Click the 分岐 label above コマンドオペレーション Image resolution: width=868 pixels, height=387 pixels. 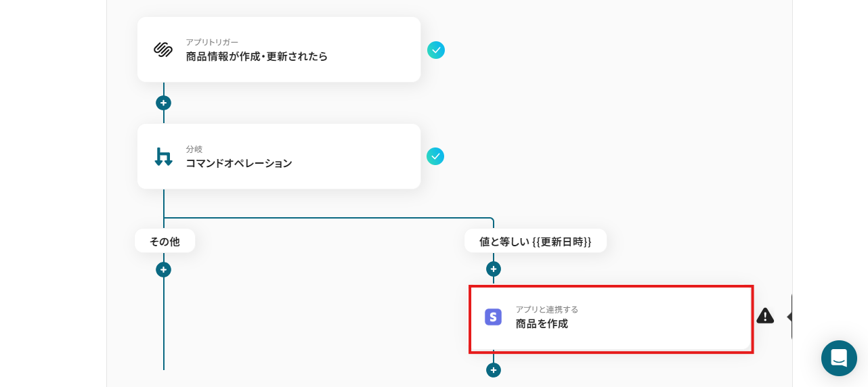click(x=194, y=149)
